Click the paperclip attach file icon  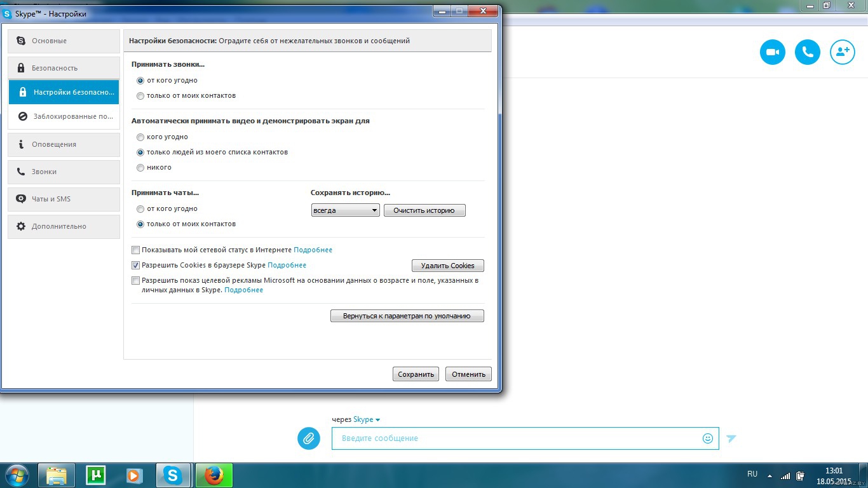point(309,438)
